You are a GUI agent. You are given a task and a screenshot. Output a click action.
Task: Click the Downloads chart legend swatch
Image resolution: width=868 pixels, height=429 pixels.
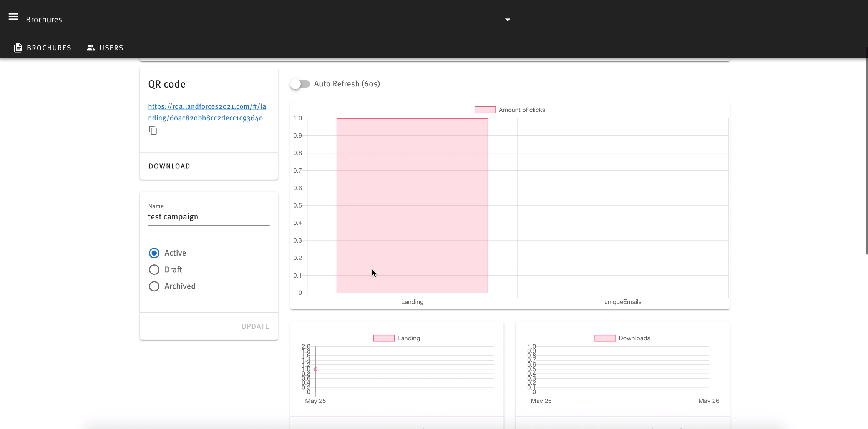605,338
